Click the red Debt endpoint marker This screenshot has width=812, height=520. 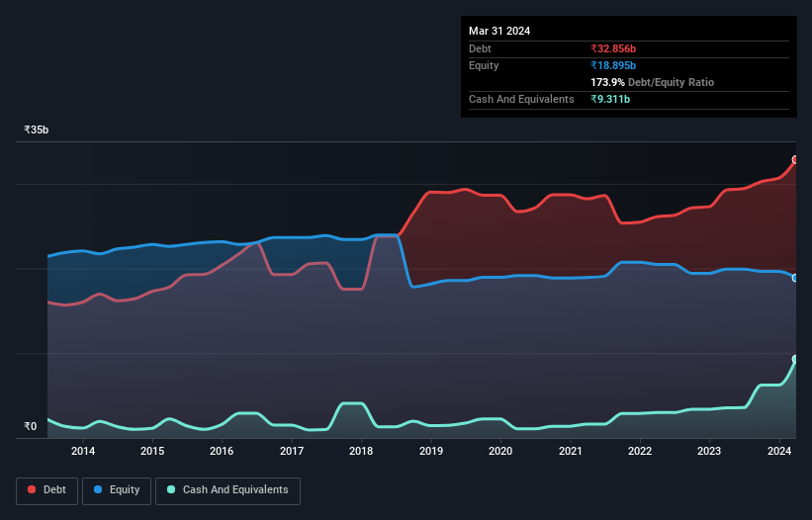click(795, 159)
